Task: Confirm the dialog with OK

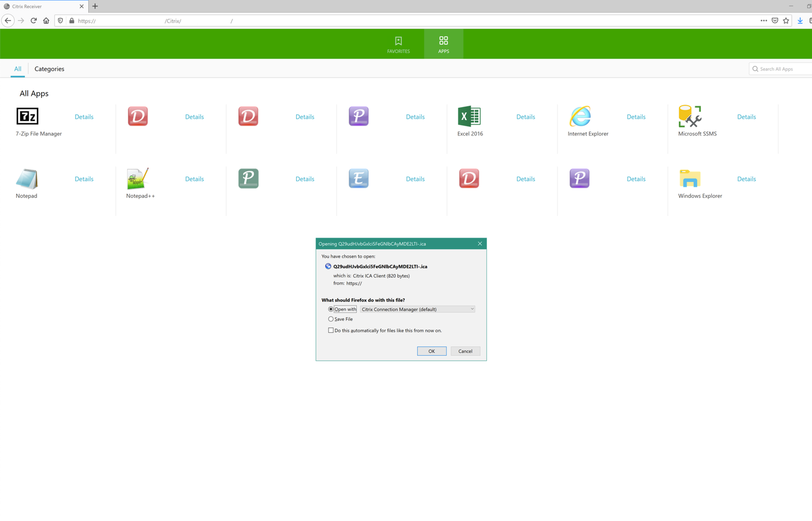Action: (431, 351)
